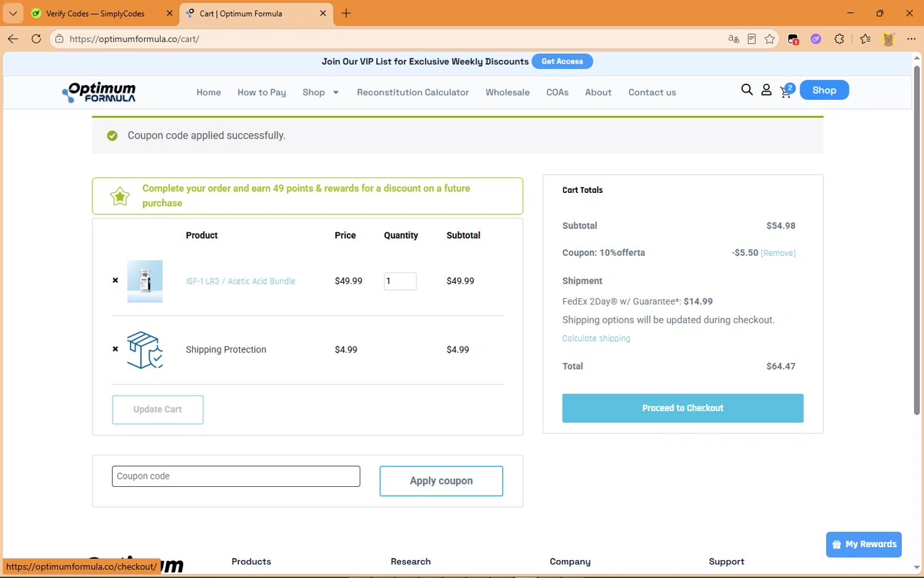924x578 pixels.
Task: Go to Home page
Action: [209, 92]
